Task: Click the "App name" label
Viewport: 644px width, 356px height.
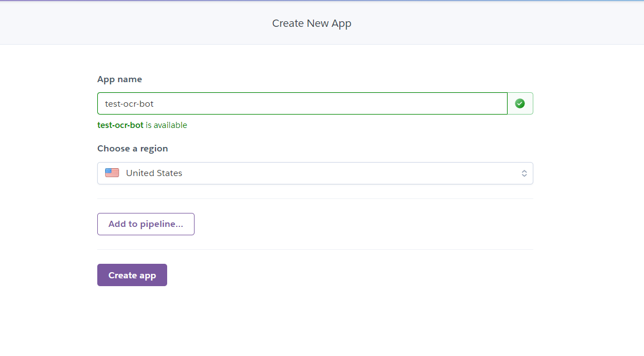Action: click(120, 79)
